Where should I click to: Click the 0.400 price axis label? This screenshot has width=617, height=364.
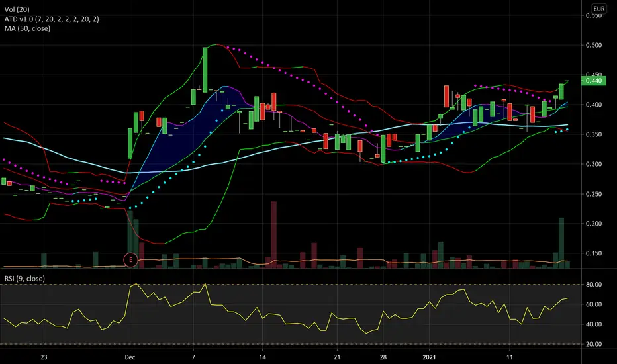pyautogui.click(x=594, y=105)
